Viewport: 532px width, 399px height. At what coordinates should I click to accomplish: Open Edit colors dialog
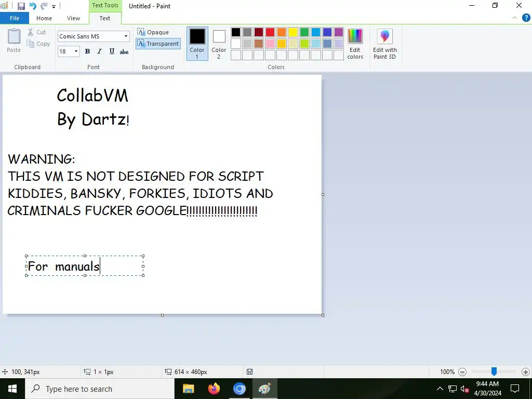355,44
